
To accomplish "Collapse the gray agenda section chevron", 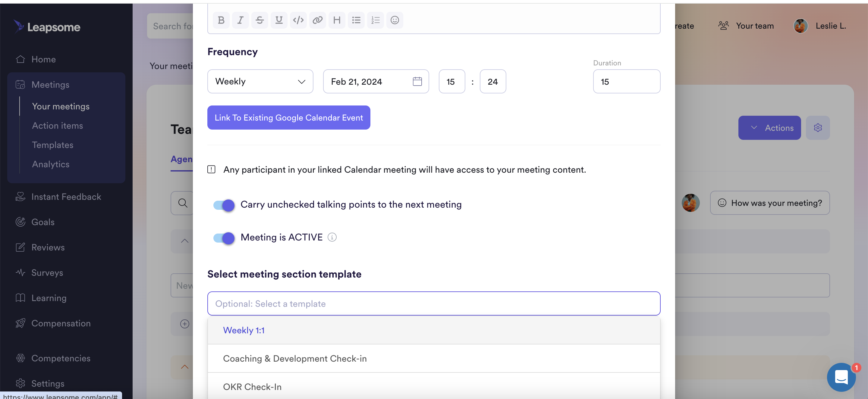I will (x=185, y=241).
